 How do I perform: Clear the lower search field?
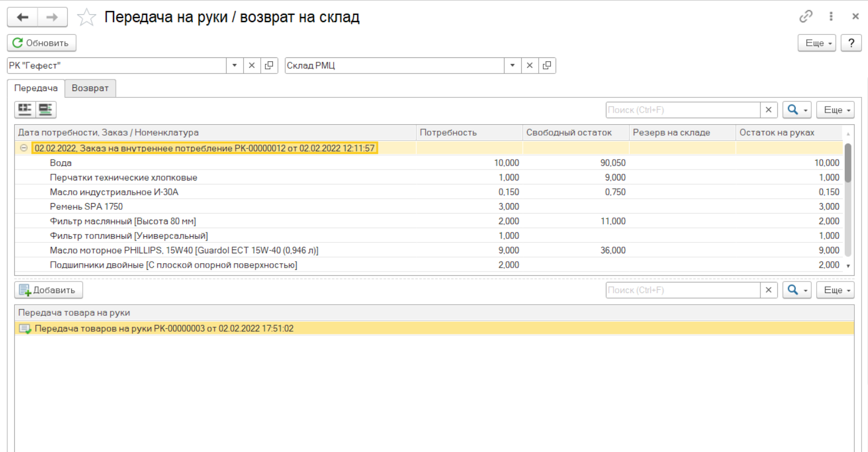[x=768, y=290]
